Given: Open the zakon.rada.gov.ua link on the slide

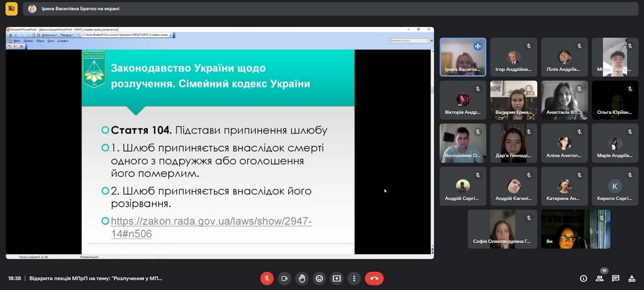Looking at the screenshot, I should coord(211,227).
